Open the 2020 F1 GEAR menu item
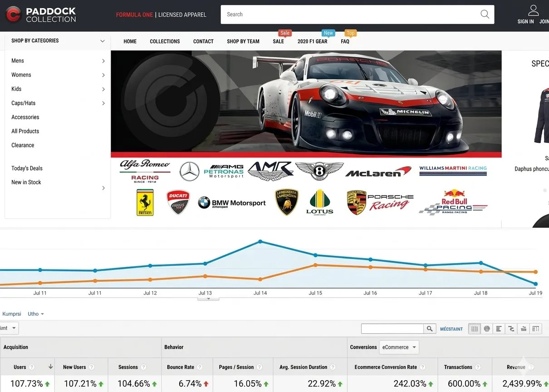Screen dimensions: 549x392 [312, 41]
